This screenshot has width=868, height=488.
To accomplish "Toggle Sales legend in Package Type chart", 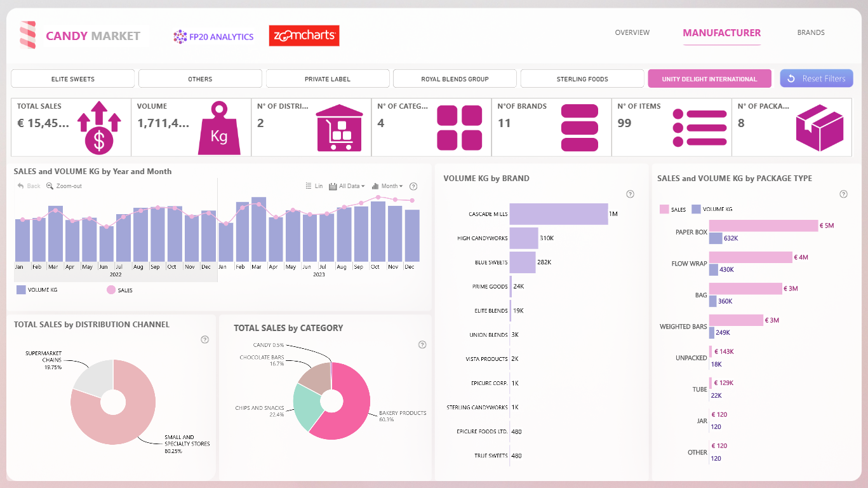I will (x=673, y=209).
